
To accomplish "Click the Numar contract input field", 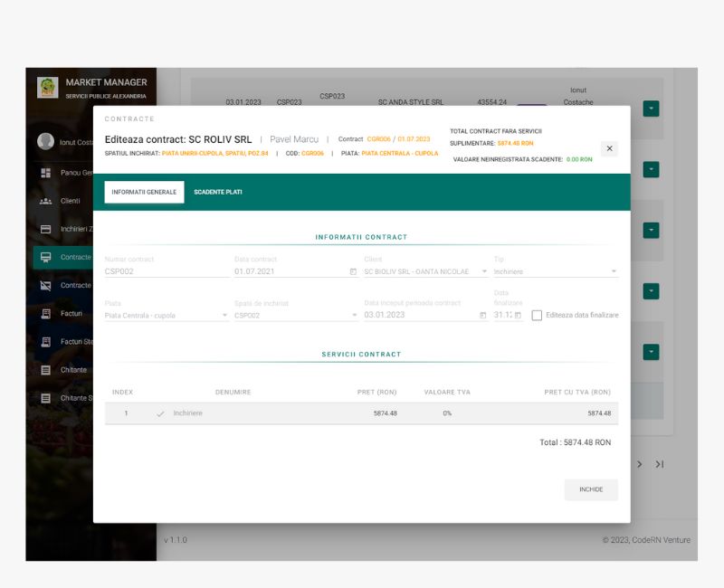I will click(166, 271).
